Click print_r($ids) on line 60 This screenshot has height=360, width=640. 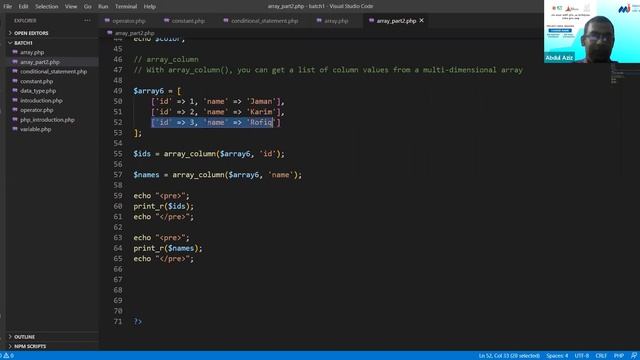[163, 206]
